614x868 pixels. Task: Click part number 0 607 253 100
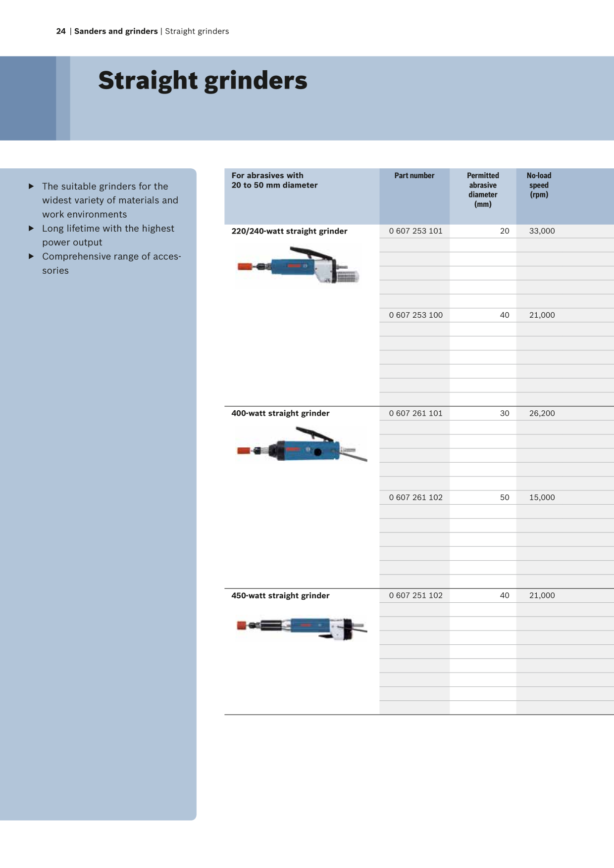coord(416,315)
